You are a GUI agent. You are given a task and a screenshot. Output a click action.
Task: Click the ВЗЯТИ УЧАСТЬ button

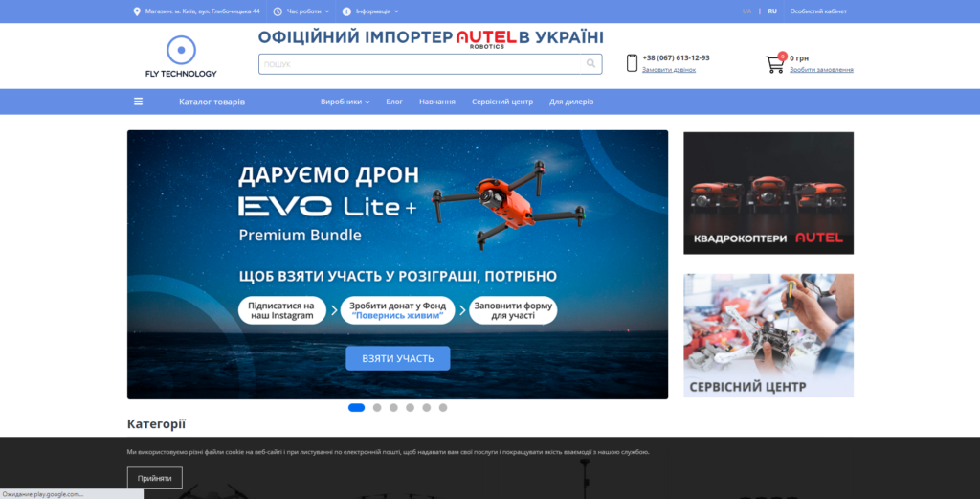397,358
